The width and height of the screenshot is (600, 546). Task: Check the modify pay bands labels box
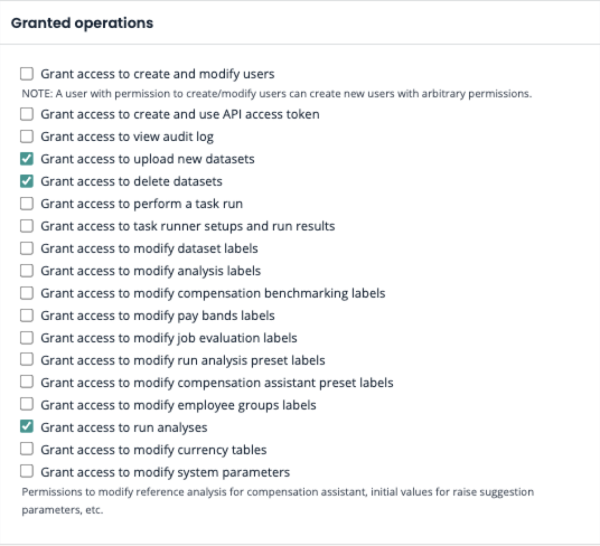27,316
